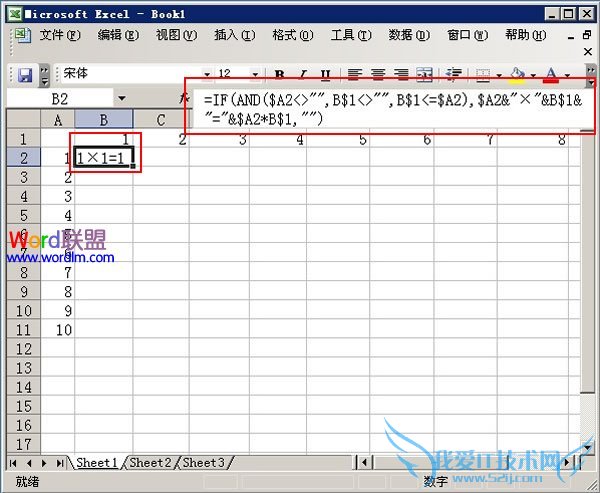Click the vertical scrollbar thumb
Screen dimensions: 600x493
point(587,264)
